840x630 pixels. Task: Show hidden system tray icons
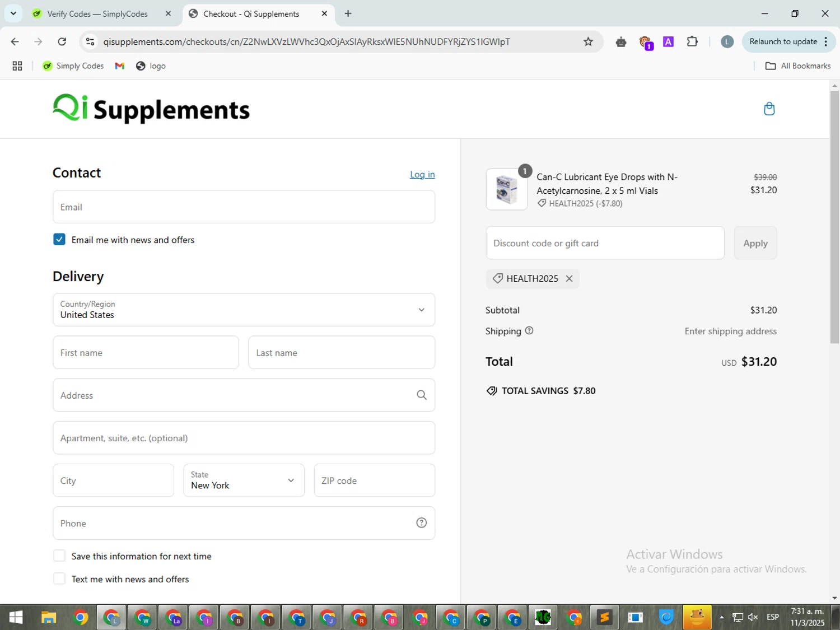[721, 617]
